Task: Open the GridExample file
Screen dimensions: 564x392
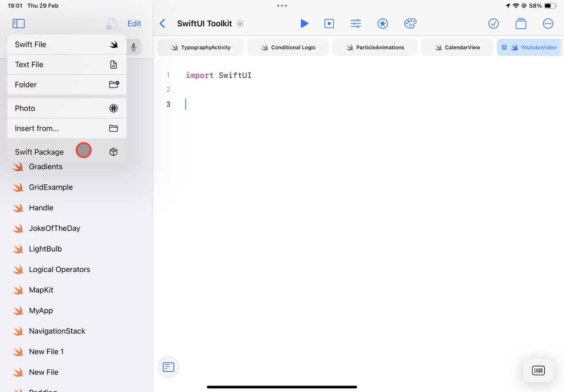Action: 51,187
